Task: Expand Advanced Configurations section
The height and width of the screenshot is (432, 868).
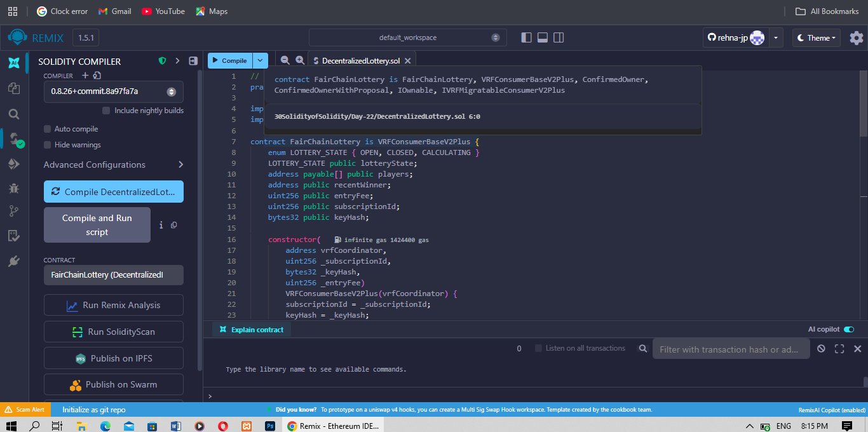Action: [x=114, y=165]
